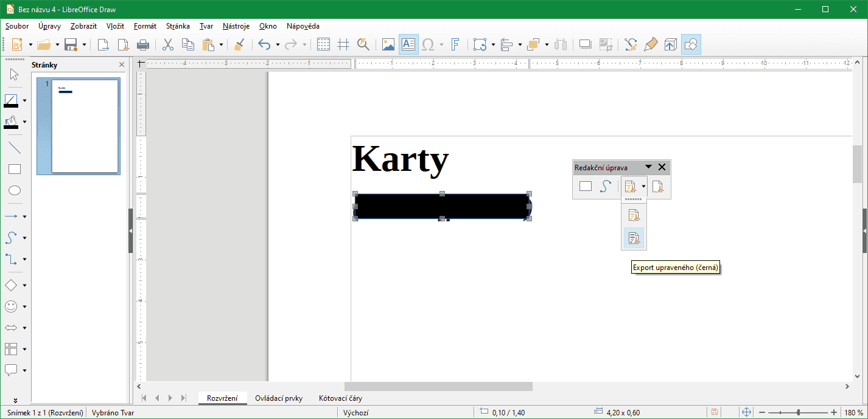Open the Formát menu
This screenshot has width=868, height=419.
coord(145,26)
